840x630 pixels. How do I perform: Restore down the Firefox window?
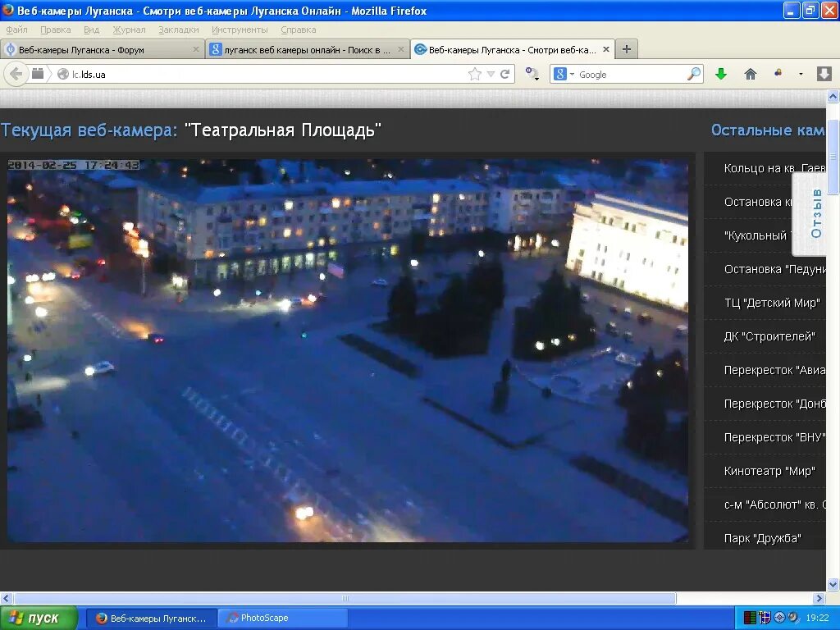tap(810, 10)
